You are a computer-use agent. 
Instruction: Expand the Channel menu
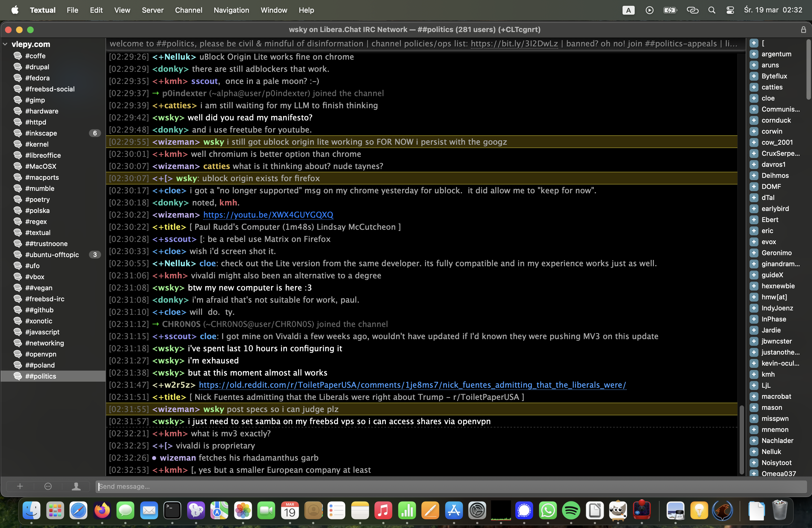pos(188,10)
